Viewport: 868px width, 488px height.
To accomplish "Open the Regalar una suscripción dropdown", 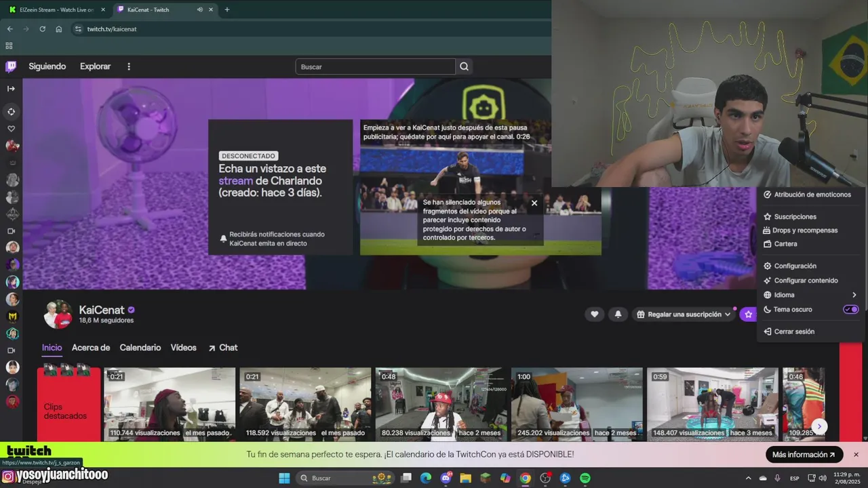I will pyautogui.click(x=684, y=314).
